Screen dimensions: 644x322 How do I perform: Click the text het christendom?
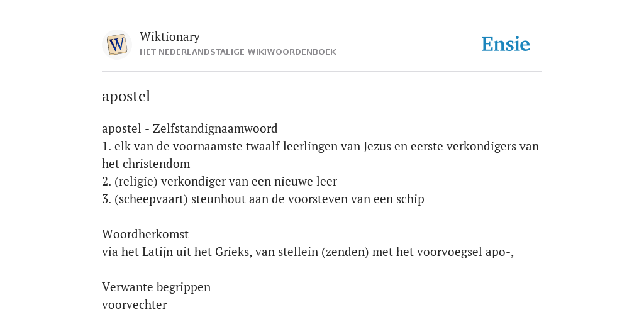146,164
